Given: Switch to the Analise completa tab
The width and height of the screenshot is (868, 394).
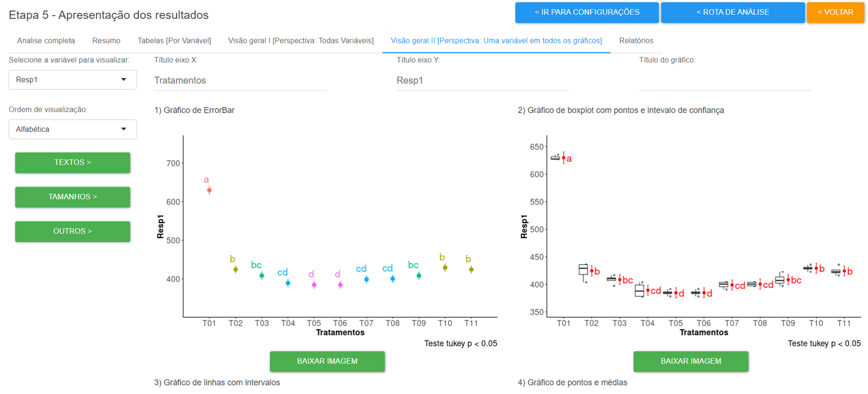Looking at the screenshot, I should [46, 41].
